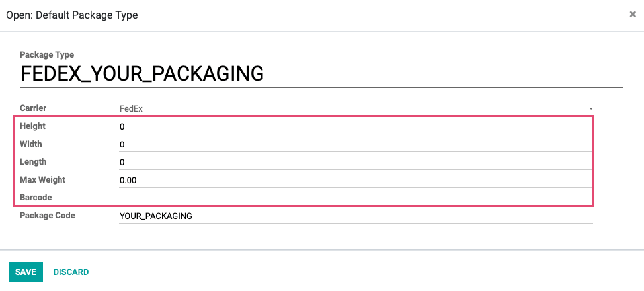
Task: Discard changes to package type
Action: coord(71,272)
